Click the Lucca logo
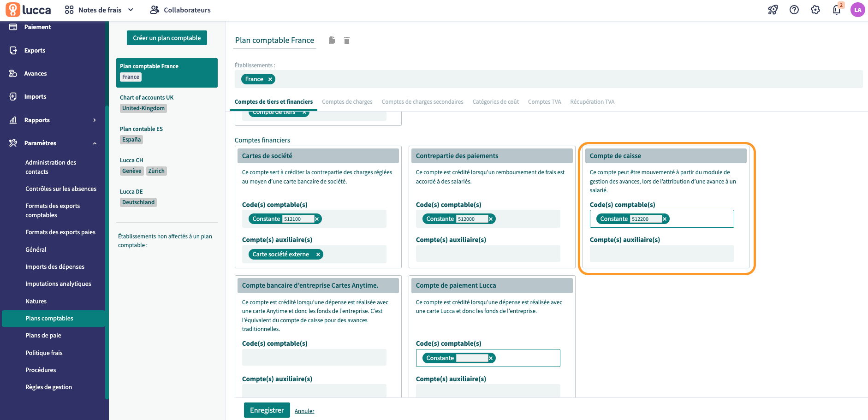The height and width of the screenshot is (420, 868). (x=29, y=10)
